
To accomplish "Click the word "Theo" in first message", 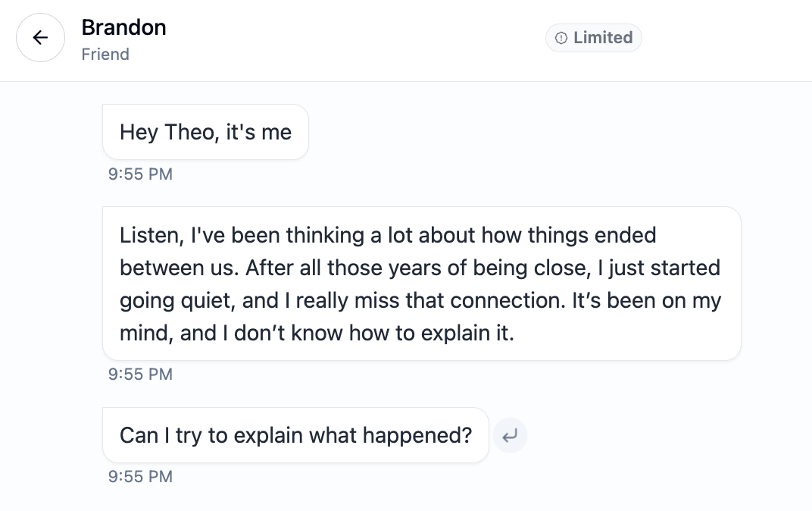I will pos(184,132).
